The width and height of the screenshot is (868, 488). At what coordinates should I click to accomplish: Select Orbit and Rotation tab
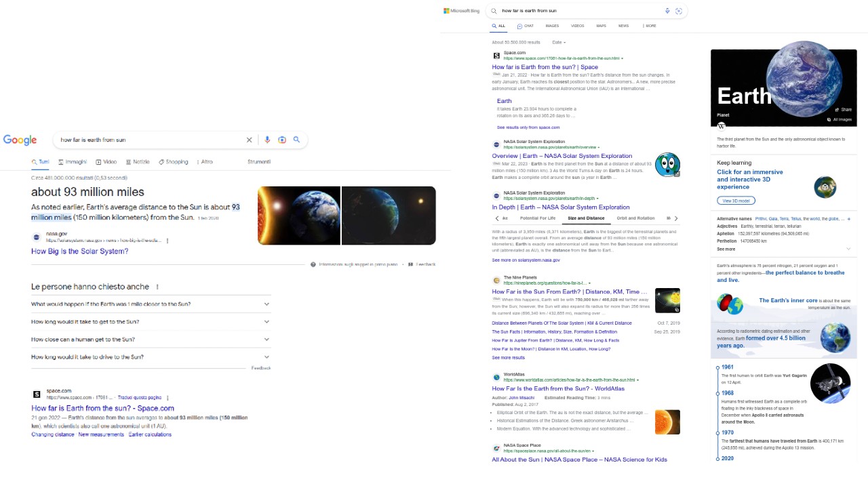635,218
